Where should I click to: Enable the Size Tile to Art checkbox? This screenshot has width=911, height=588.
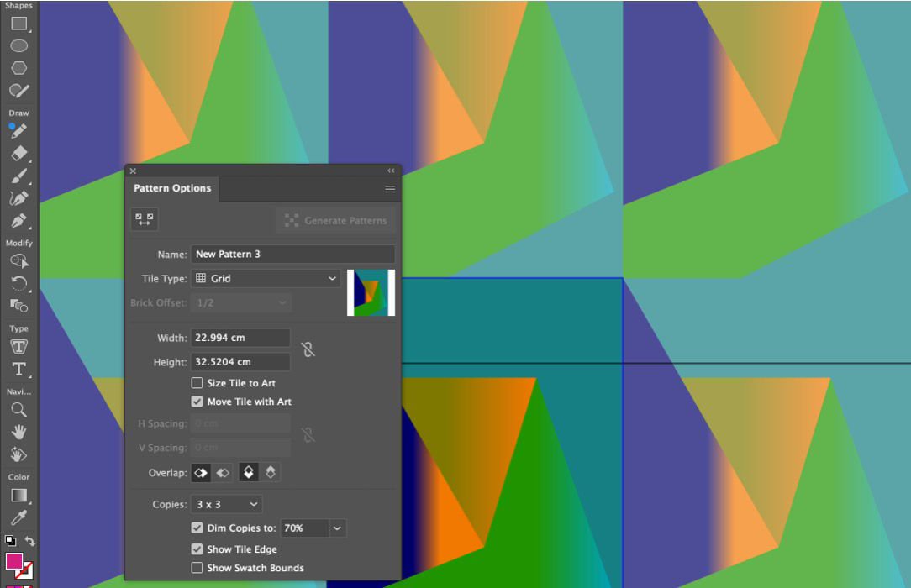pos(197,382)
